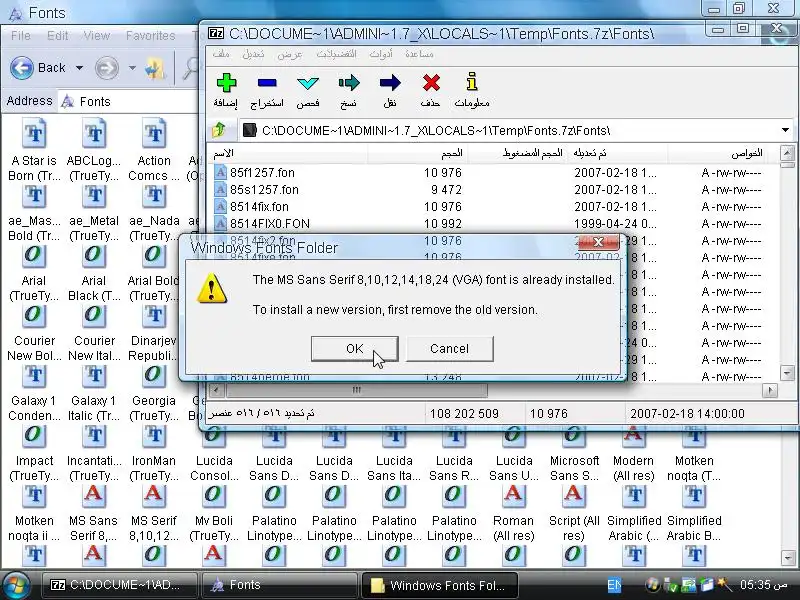
Task: Click the Forward arrow in Fonts window
Action: point(107,68)
